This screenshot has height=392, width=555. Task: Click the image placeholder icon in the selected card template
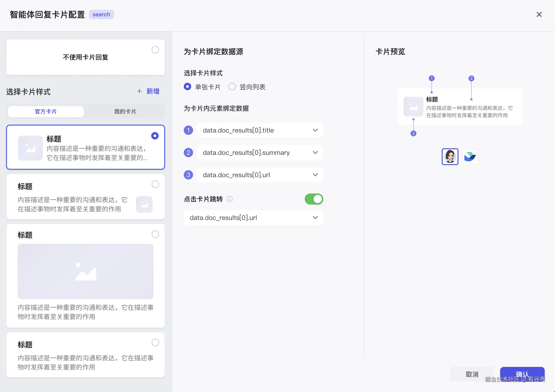coord(30,148)
